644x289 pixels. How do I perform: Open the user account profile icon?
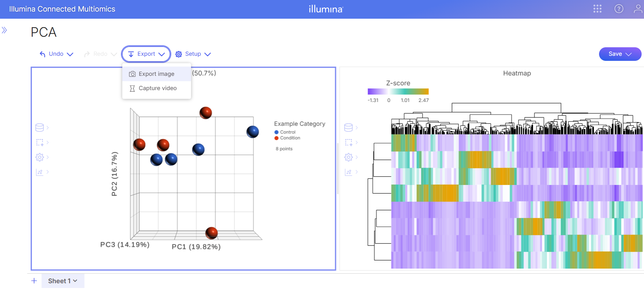pos(638,9)
